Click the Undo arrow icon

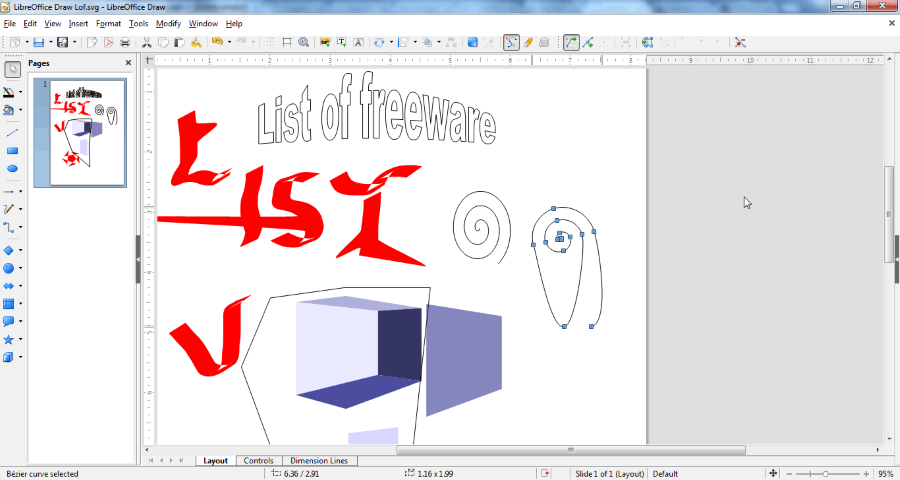pyautogui.click(x=217, y=42)
